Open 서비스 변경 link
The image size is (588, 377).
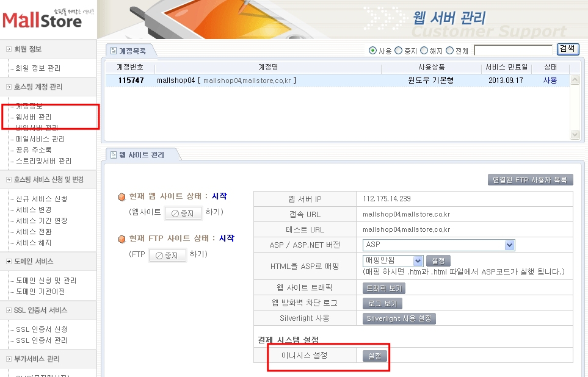pos(34,209)
